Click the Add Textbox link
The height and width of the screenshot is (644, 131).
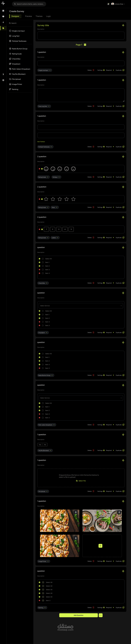(x=41, y=142)
